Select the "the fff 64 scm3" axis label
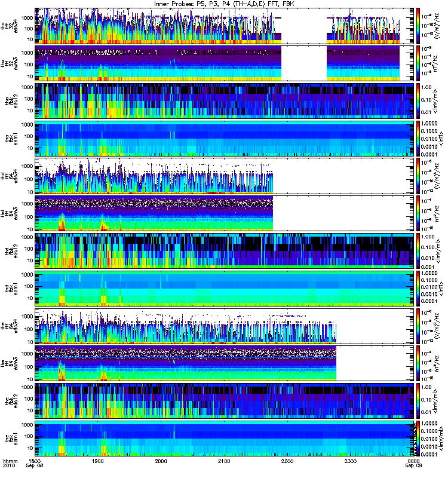The image size is (448, 478). click(x=9, y=363)
